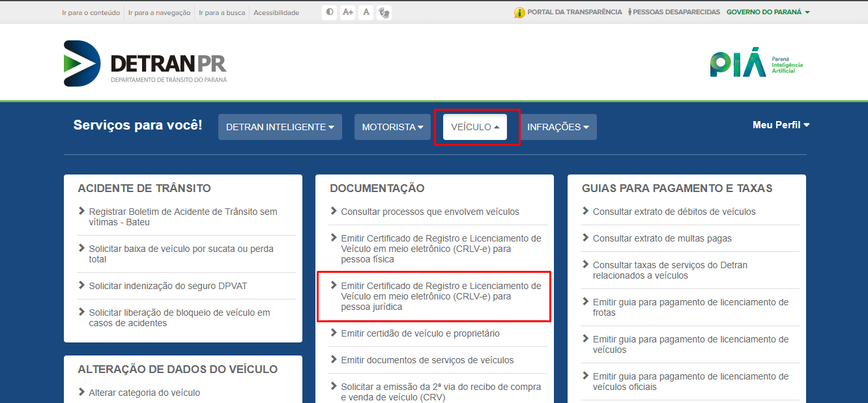Jump via Ir para o conteúdo
The height and width of the screenshot is (403, 868).
pos(91,12)
